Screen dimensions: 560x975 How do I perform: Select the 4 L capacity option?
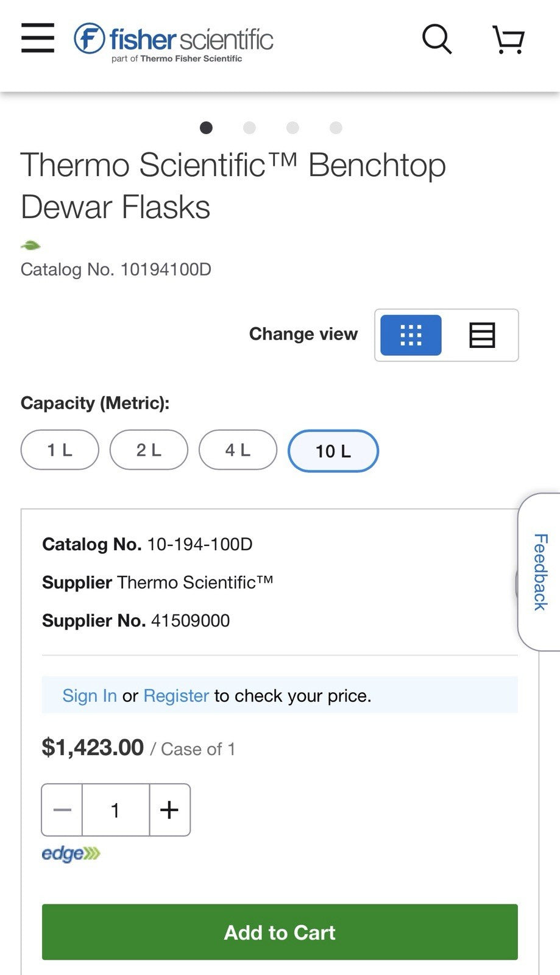(x=238, y=450)
